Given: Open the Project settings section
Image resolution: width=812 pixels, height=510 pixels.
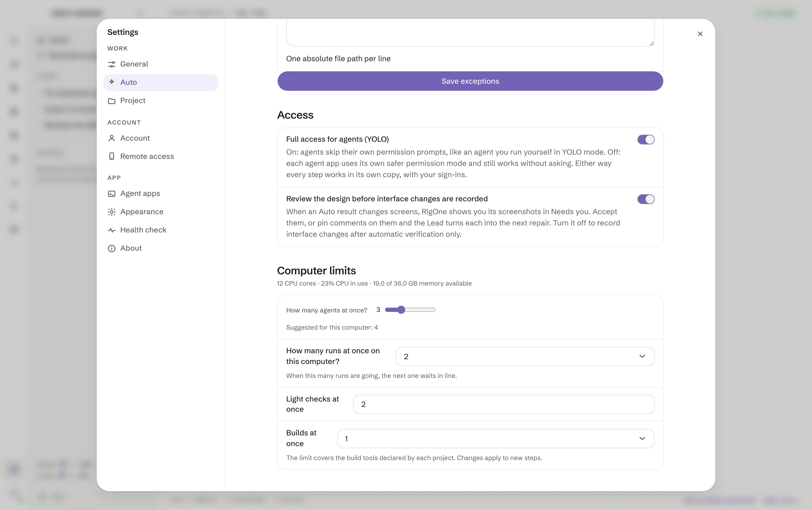Looking at the screenshot, I should 161,100.
